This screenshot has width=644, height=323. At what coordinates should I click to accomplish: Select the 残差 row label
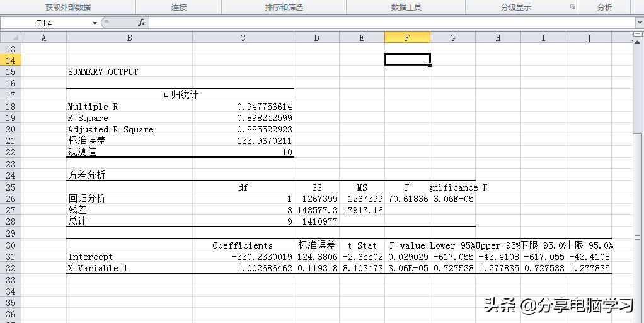[x=129, y=210]
